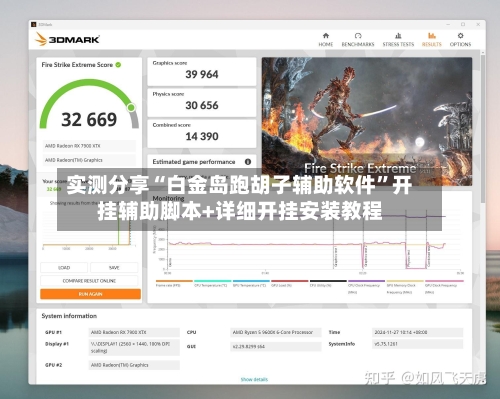Image resolution: width=500 pixels, height=399 pixels.
Task: Toggle GPU Memory Clock legend item
Action: pyautogui.click(x=405, y=287)
